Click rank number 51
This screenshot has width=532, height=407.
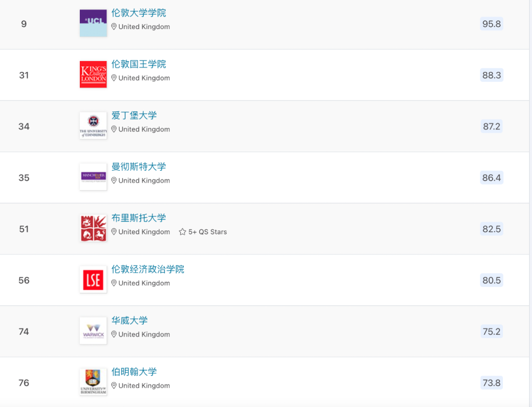[x=24, y=229]
